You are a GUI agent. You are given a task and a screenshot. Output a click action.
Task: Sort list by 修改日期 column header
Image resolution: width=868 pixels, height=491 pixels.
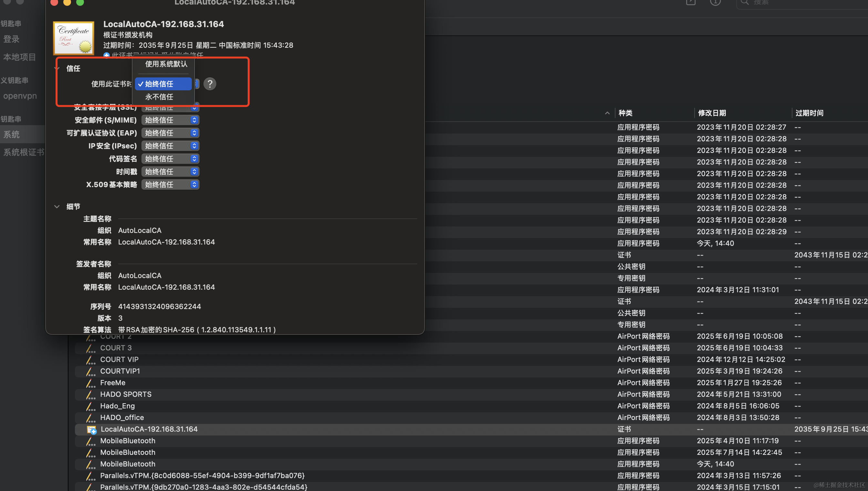712,113
